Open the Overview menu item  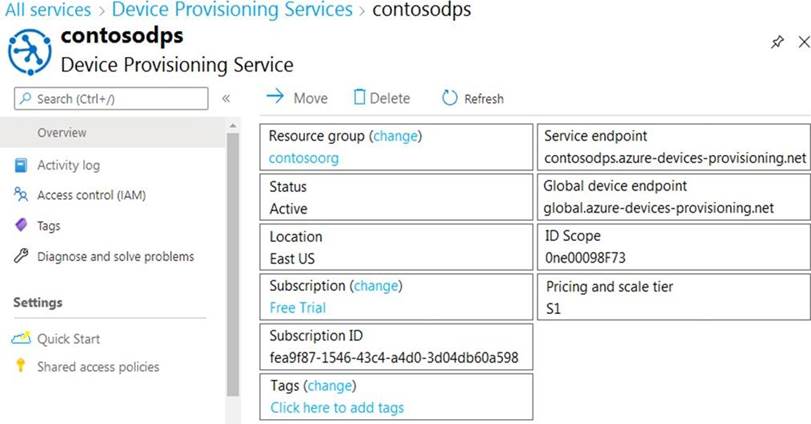[x=62, y=133]
